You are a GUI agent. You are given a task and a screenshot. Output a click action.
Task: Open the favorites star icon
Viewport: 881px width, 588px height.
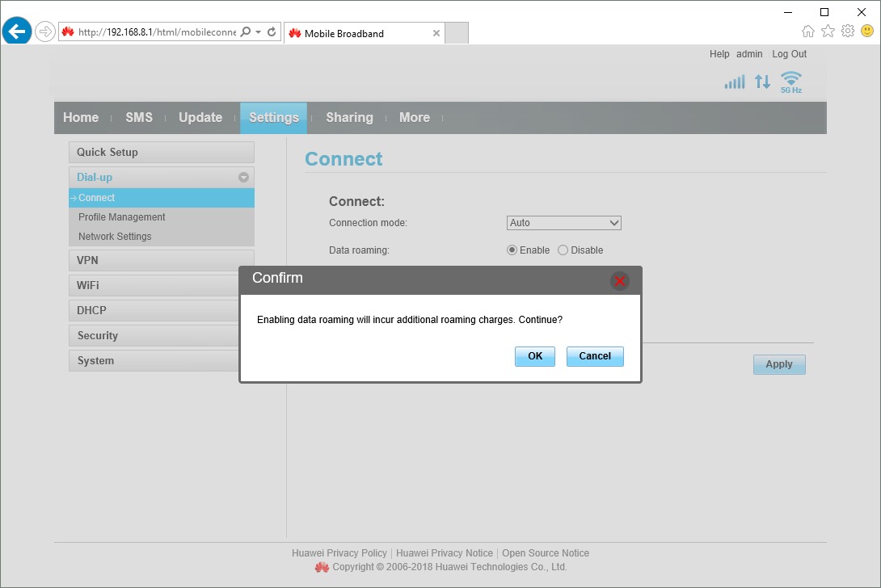pyautogui.click(x=828, y=31)
